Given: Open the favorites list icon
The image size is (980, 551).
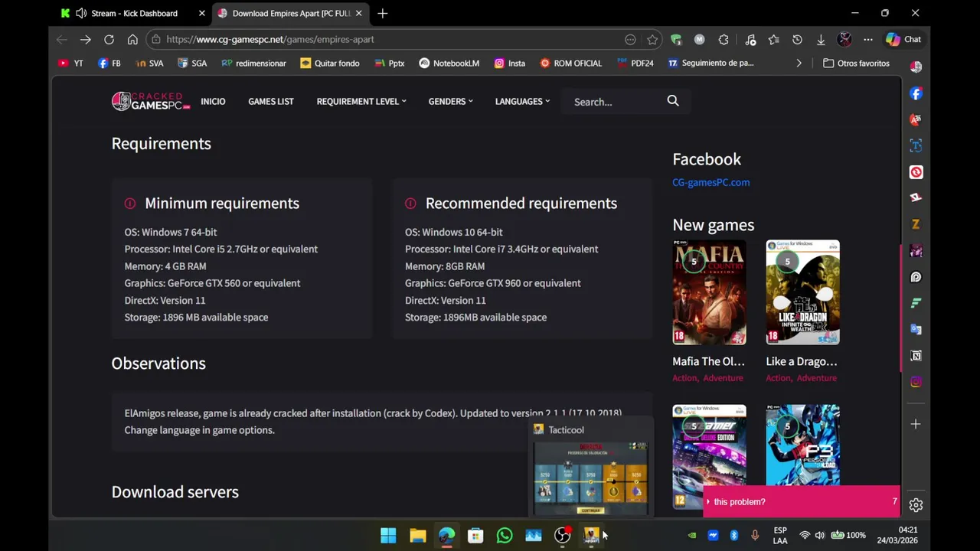Looking at the screenshot, I should (774, 39).
